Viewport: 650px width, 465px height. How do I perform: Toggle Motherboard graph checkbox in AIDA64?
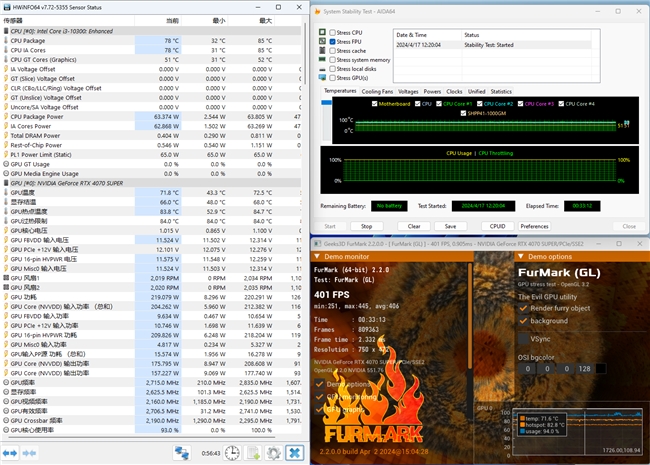coord(375,104)
